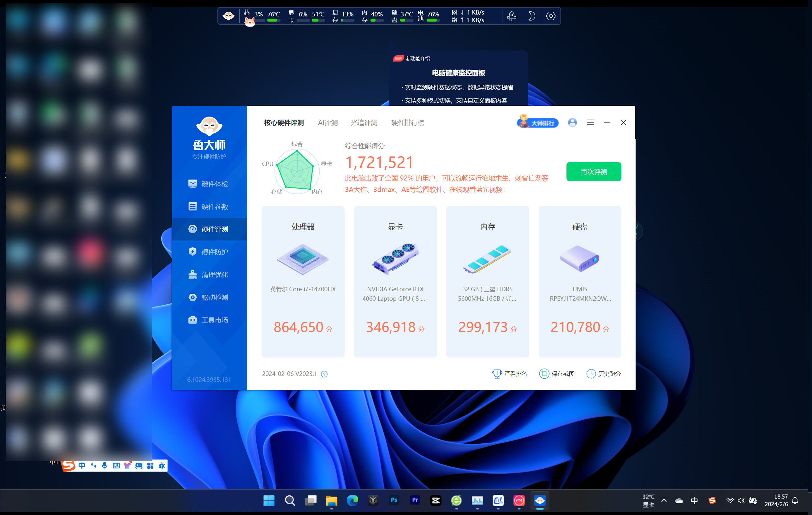Click the 内存 40% usage reading

click(372, 15)
